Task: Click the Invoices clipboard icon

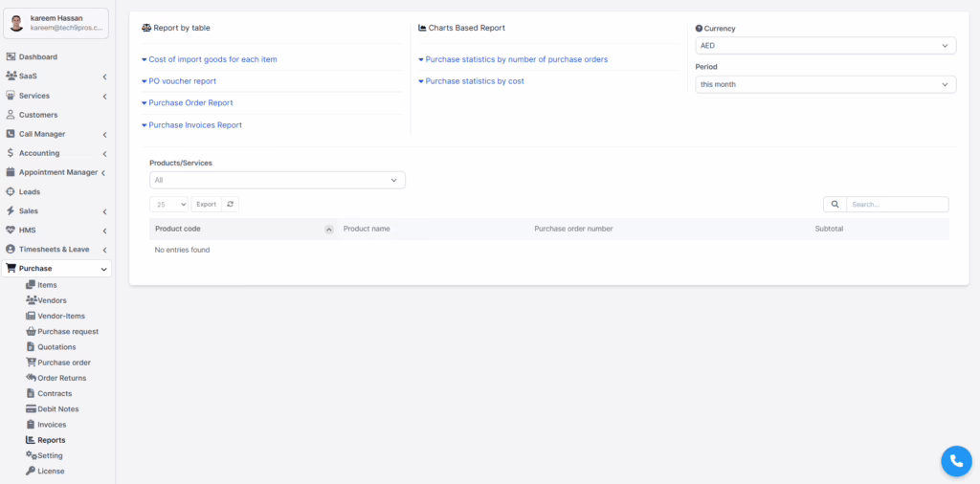Action: (31, 425)
